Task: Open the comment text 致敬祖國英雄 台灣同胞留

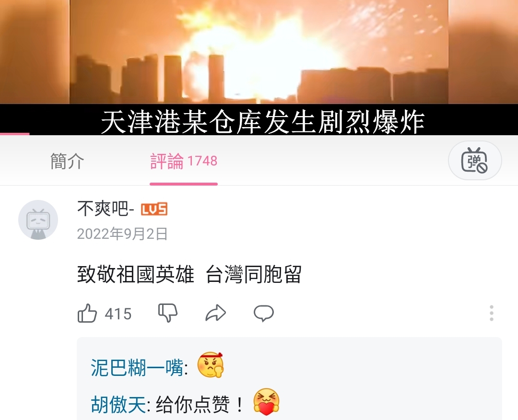Action: point(189,274)
